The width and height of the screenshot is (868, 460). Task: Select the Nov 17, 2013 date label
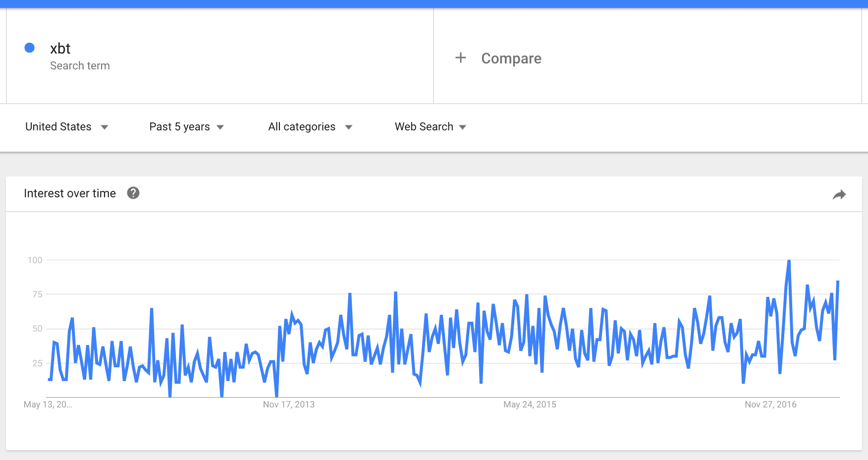click(x=289, y=404)
